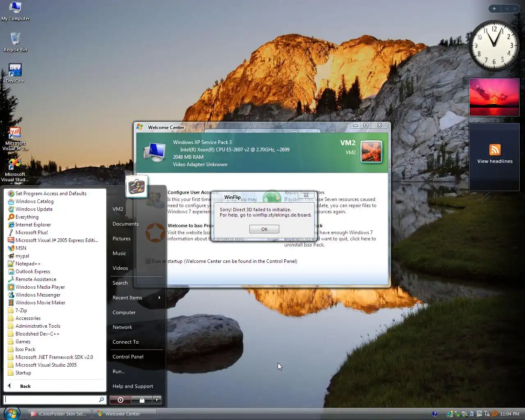The image size is (525, 420).
Task: Open Windows Messenger
Action: [38, 295]
